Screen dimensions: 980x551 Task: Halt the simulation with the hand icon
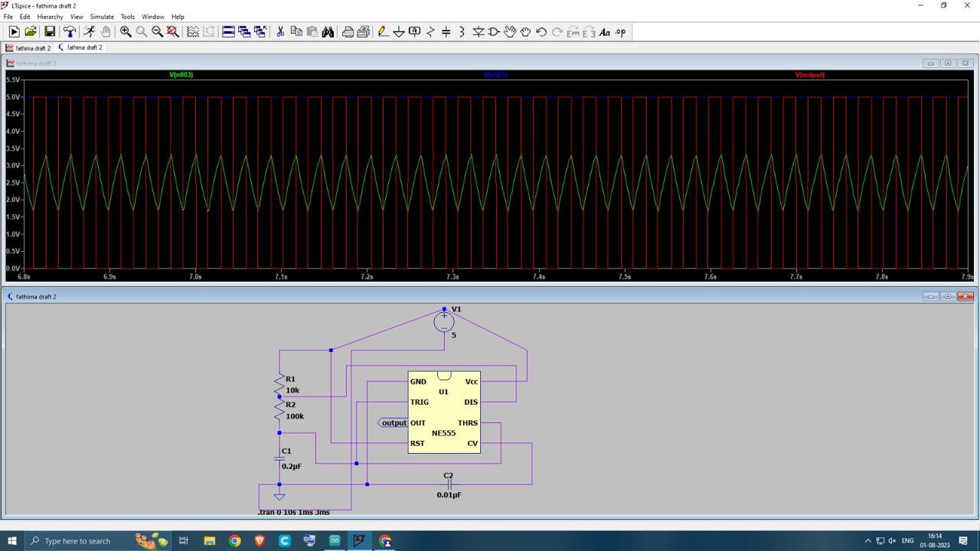(106, 31)
